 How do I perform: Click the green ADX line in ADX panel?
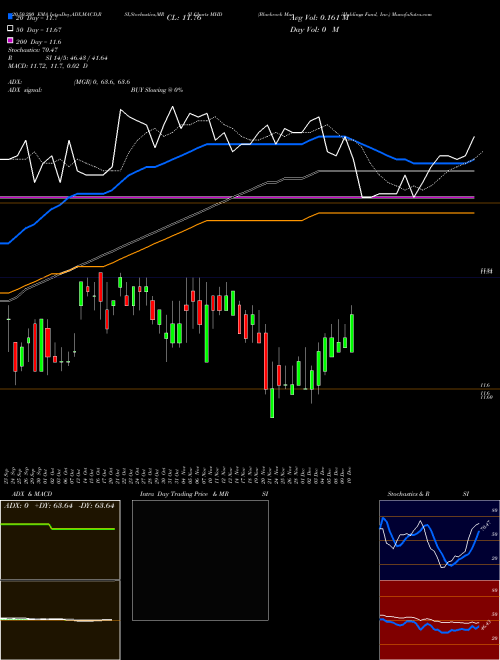58,527
